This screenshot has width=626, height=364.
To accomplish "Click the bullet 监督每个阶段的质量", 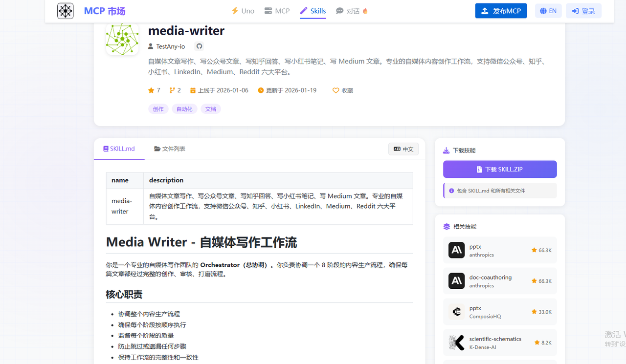I will tap(146, 335).
